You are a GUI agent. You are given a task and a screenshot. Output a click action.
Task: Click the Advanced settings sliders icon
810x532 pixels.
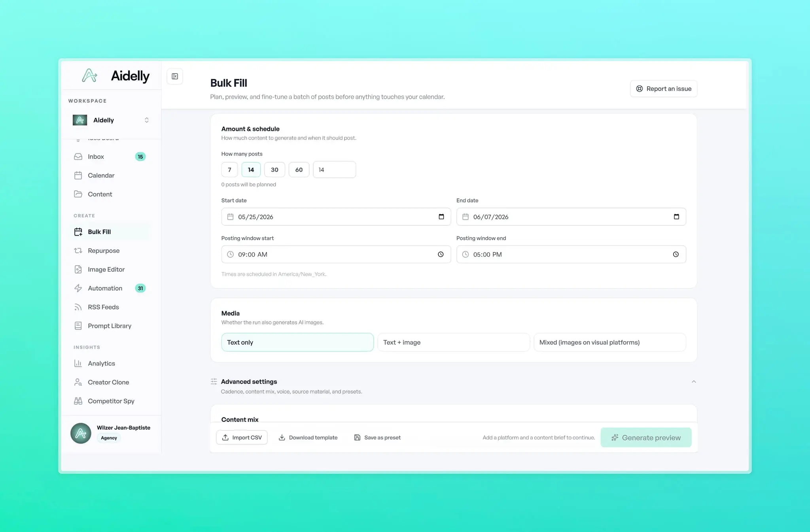(x=214, y=381)
